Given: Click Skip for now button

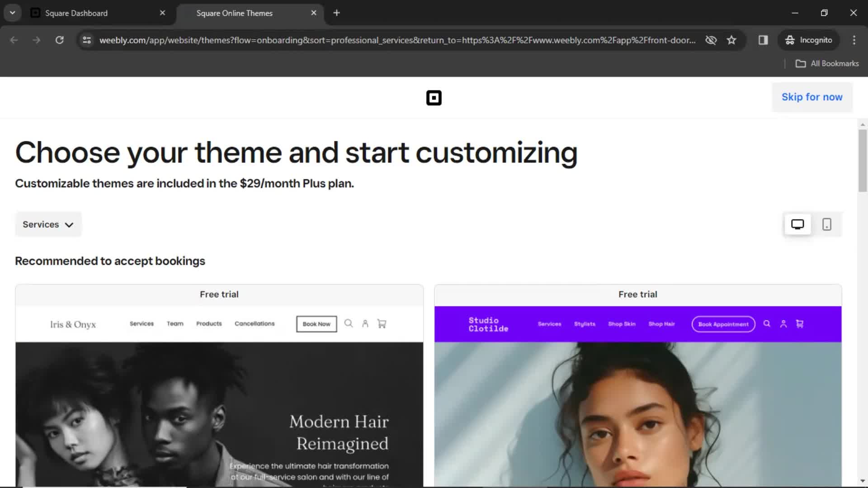Looking at the screenshot, I should pos(812,97).
